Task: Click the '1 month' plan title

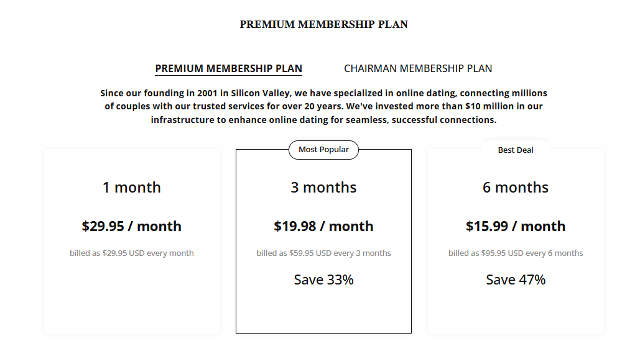Action: 132,188
